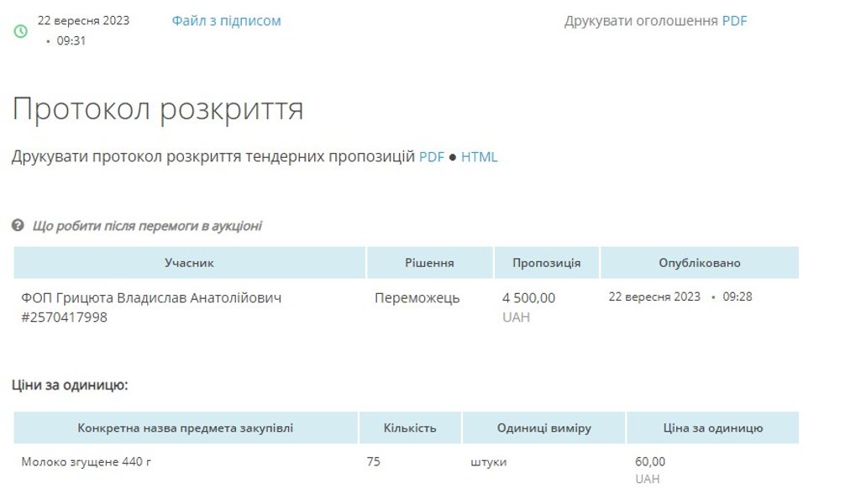The image size is (845, 504).
Task: Click 'Що робити після перемоги в аукціоні'
Action: point(147,226)
